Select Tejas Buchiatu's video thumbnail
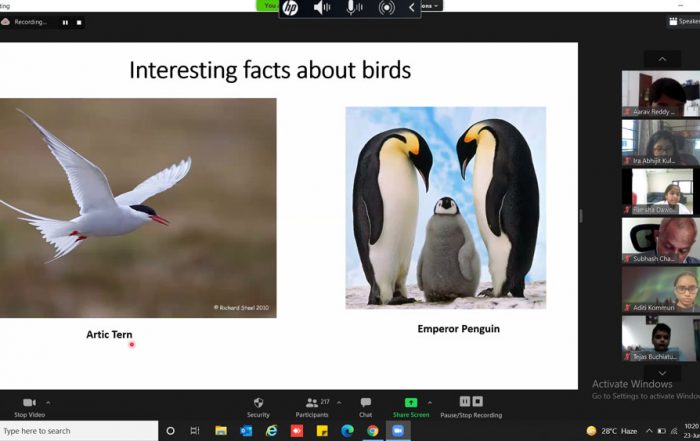The height and width of the screenshot is (441, 700). coord(661,339)
